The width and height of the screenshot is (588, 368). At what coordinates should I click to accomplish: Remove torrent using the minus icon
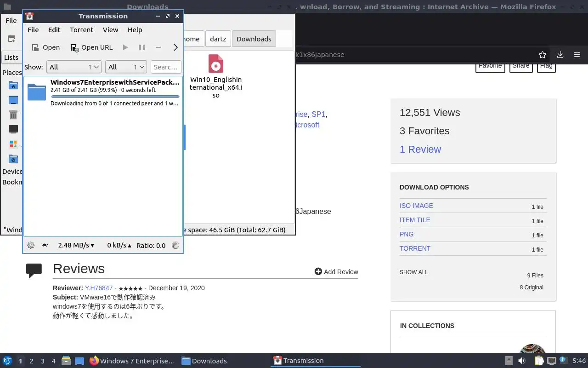[x=158, y=47]
